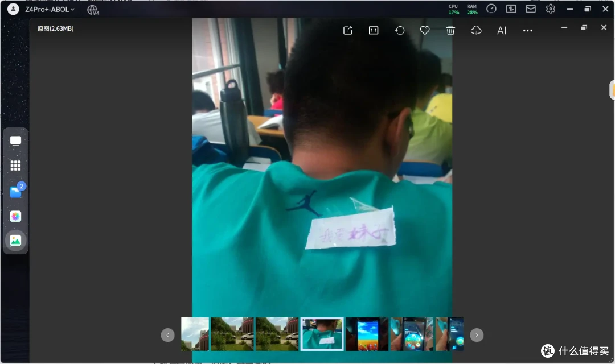615x364 pixels.
Task: Open the user account avatar
Action: point(13,9)
